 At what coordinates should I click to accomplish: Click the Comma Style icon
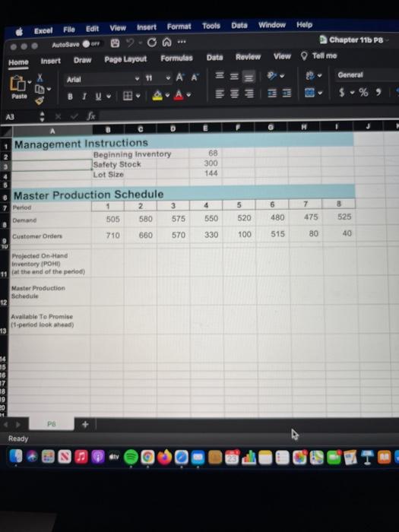(378, 92)
